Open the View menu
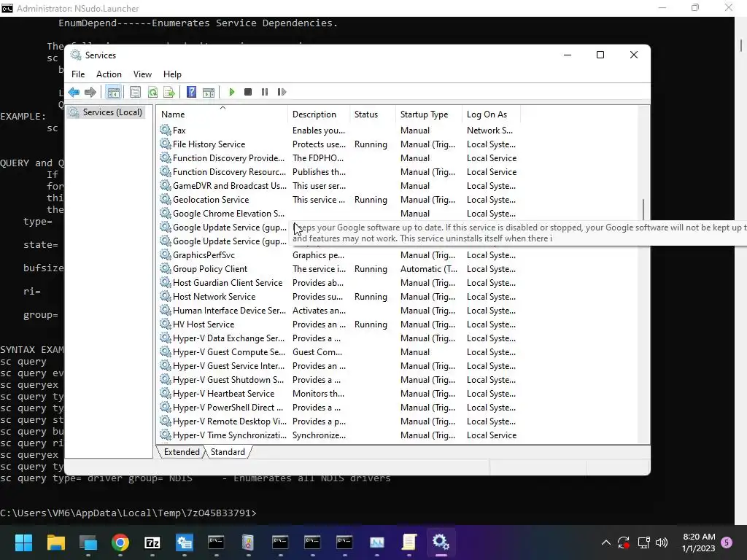 [142, 74]
